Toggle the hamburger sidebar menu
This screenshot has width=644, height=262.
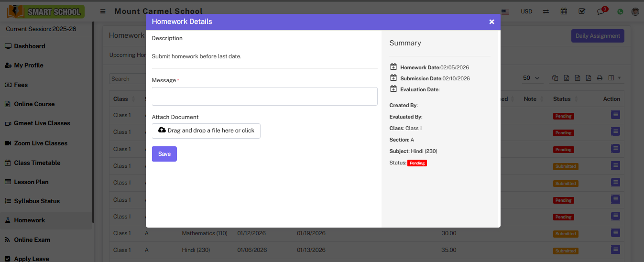(103, 11)
